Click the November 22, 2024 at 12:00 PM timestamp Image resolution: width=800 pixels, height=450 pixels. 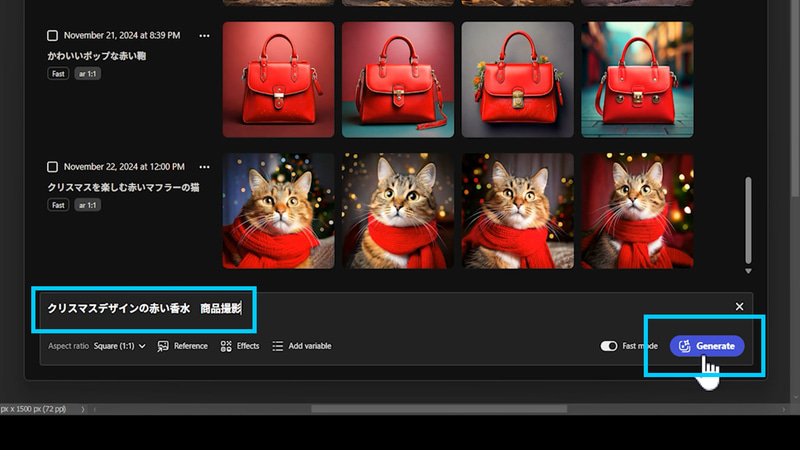click(x=124, y=167)
